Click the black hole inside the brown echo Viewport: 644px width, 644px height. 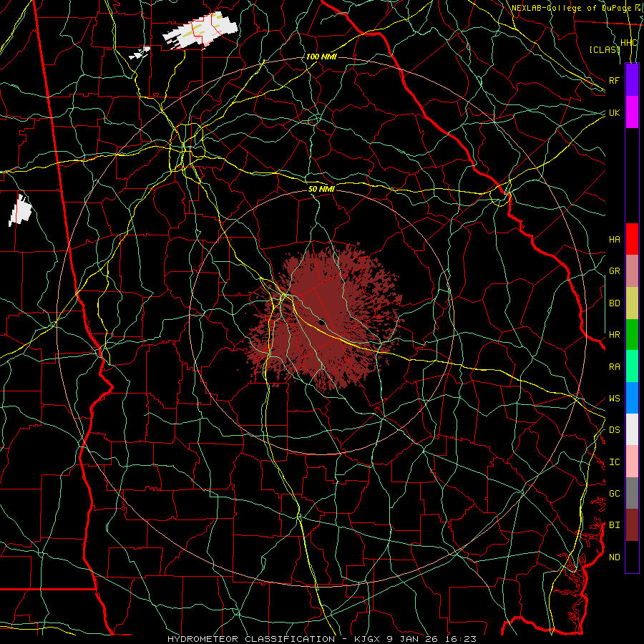(321, 322)
